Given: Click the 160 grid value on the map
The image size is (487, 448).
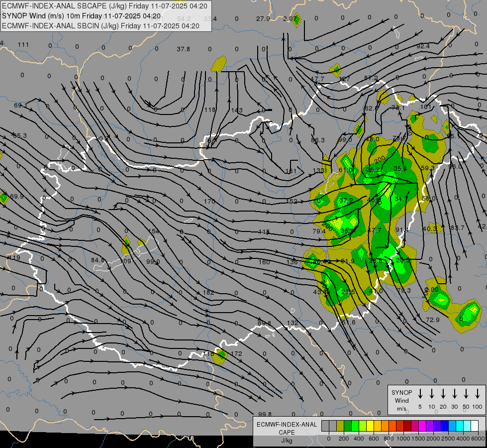Looking at the screenshot, I should 264,262.
